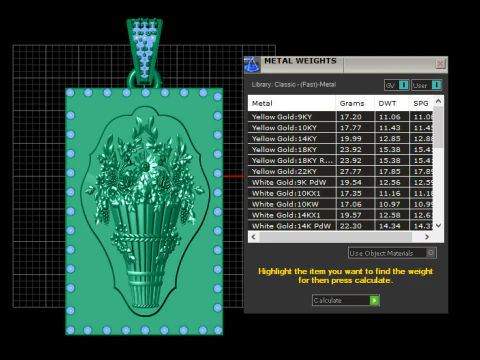Click the scroll right arrow under metal table
This screenshot has height=360, width=480.
click(427, 237)
